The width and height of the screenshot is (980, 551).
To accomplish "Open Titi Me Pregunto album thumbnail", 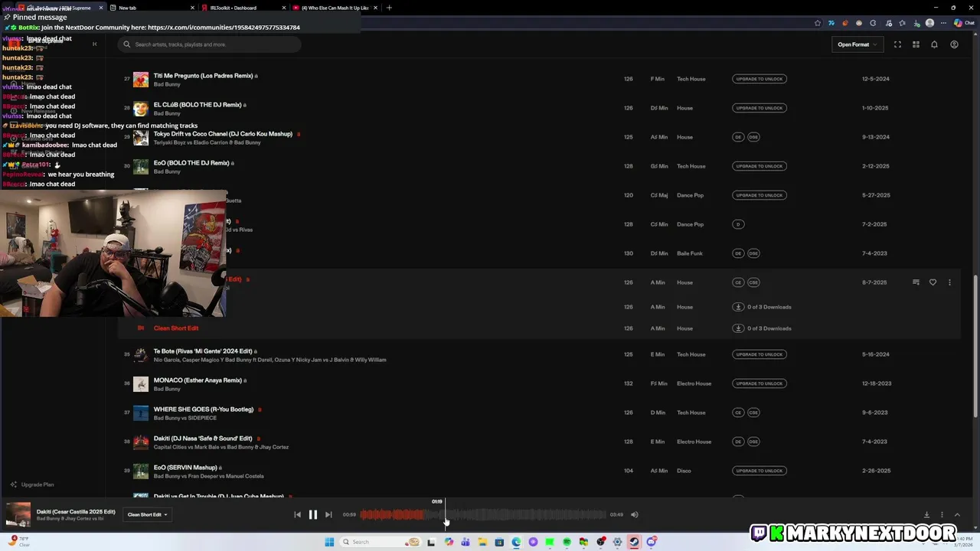I will pos(141,80).
